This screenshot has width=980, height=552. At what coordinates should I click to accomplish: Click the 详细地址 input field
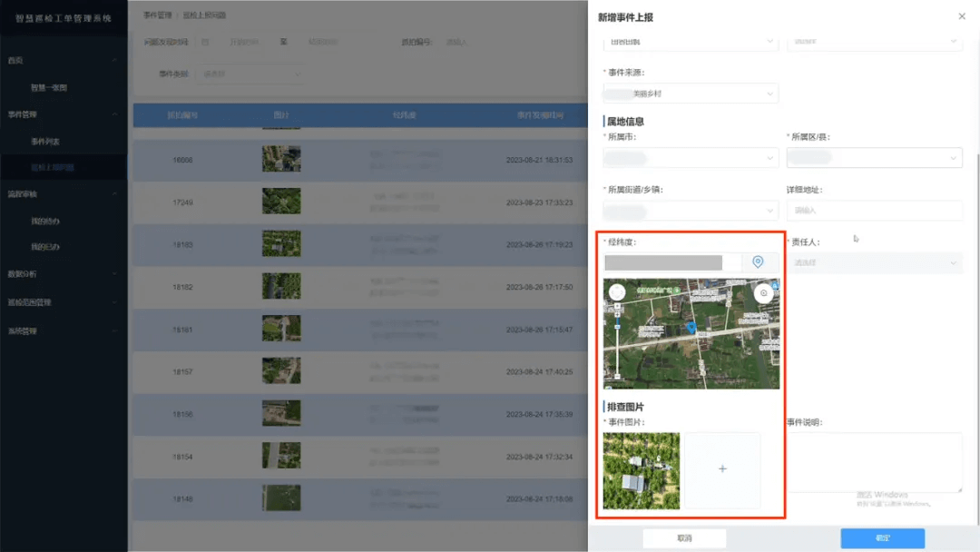tap(875, 211)
